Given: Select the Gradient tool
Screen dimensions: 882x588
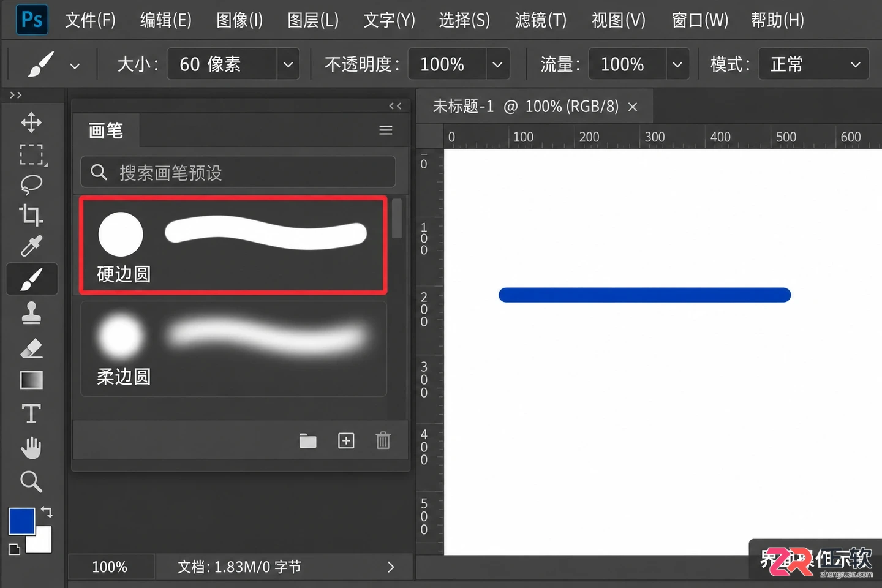Looking at the screenshot, I should [31, 380].
